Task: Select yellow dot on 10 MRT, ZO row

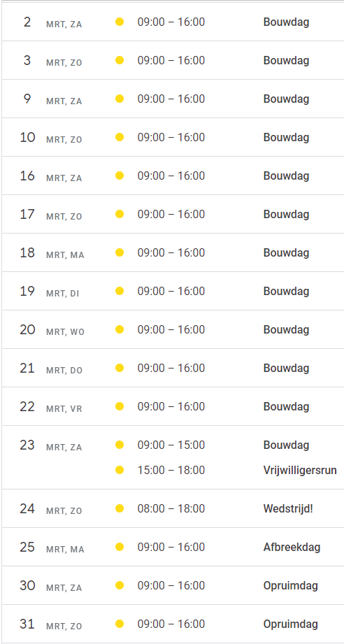Action: click(x=120, y=137)
